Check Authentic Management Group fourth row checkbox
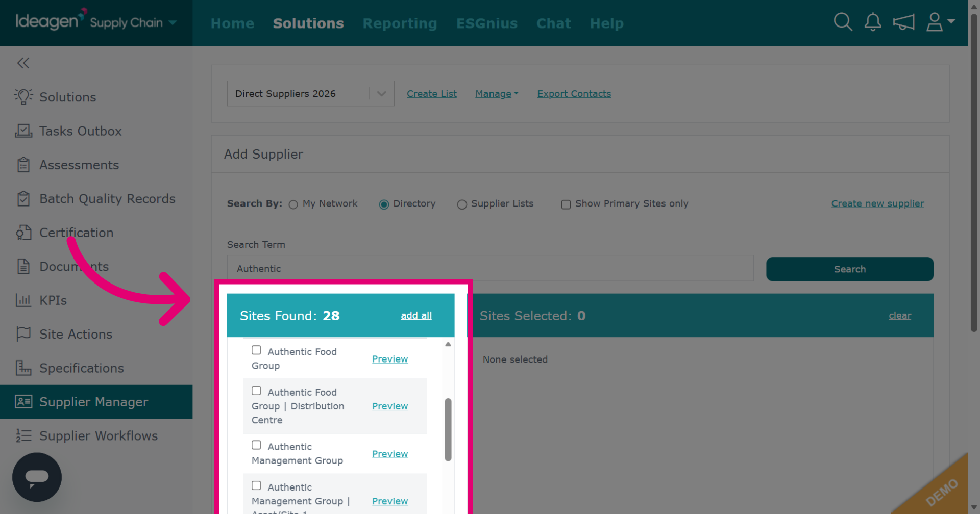Viewport: 980px width, 514px height. 256,485
